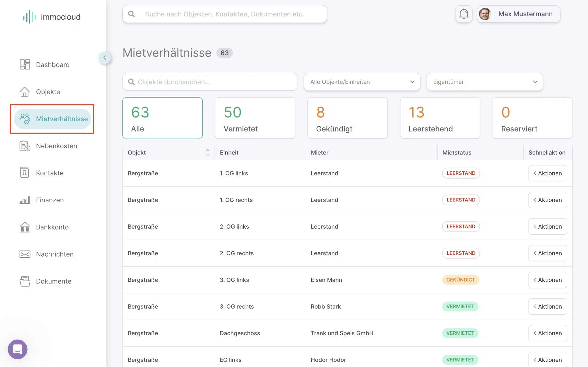Focus the global search field

[x=225, y=14]
